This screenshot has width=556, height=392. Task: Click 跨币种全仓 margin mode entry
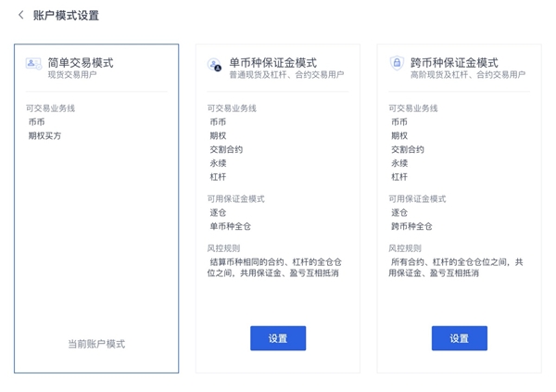411,226
